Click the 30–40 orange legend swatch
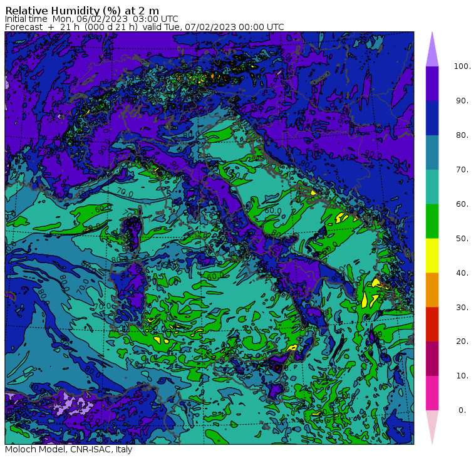This screenshot has height=458, width=476. coord(432,289)
